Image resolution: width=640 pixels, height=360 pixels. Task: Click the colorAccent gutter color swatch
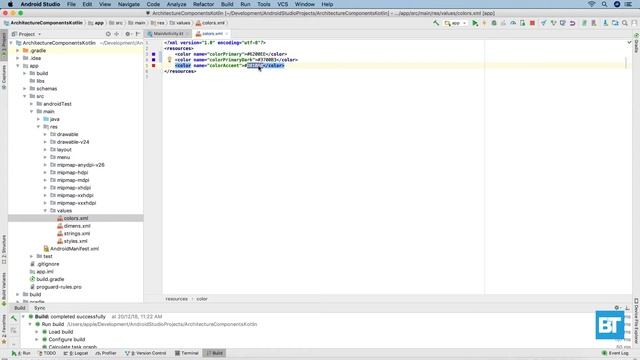click(x=153, y=65)
